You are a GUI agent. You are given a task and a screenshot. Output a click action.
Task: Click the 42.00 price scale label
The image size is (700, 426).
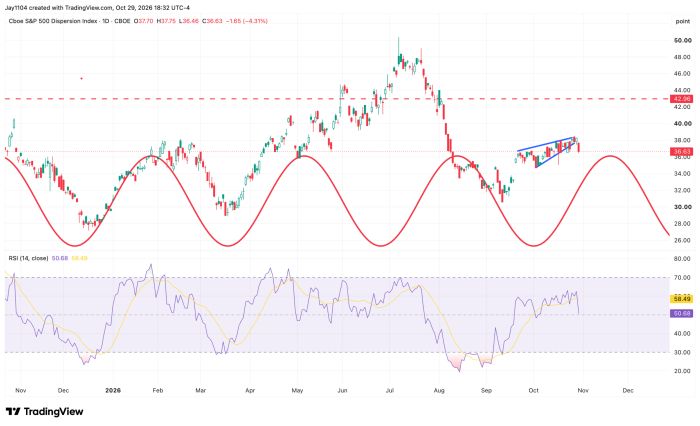pos(682,107)
